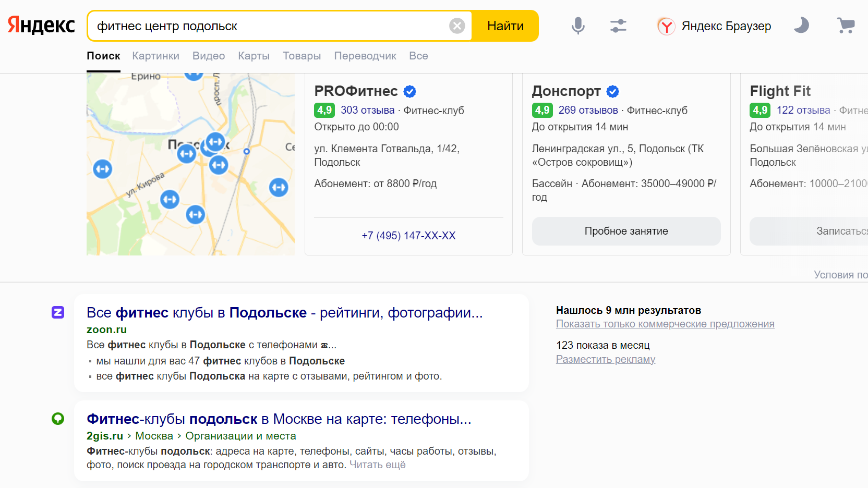Viewport: 868px width, 488px height.
Task: Select the fitness map pin near ул. Кирова
Action: click(170, 199)
